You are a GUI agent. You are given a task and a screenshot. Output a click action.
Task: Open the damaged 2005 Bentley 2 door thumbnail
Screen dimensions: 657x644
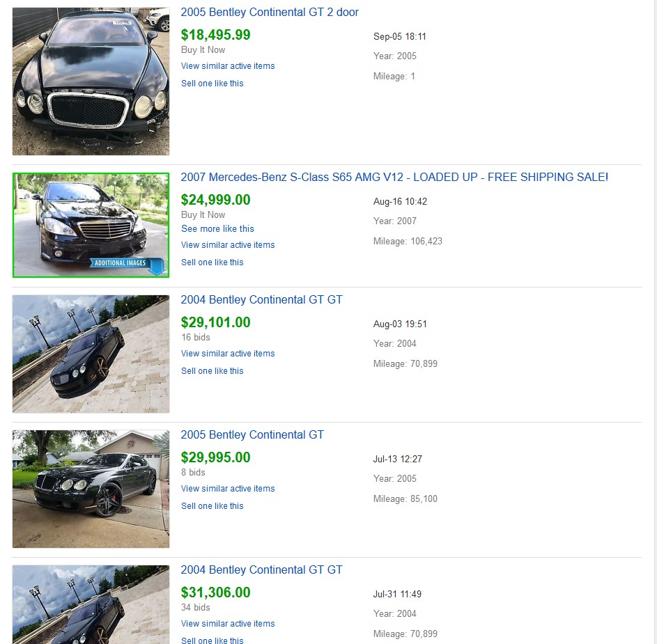pos(91,81)
